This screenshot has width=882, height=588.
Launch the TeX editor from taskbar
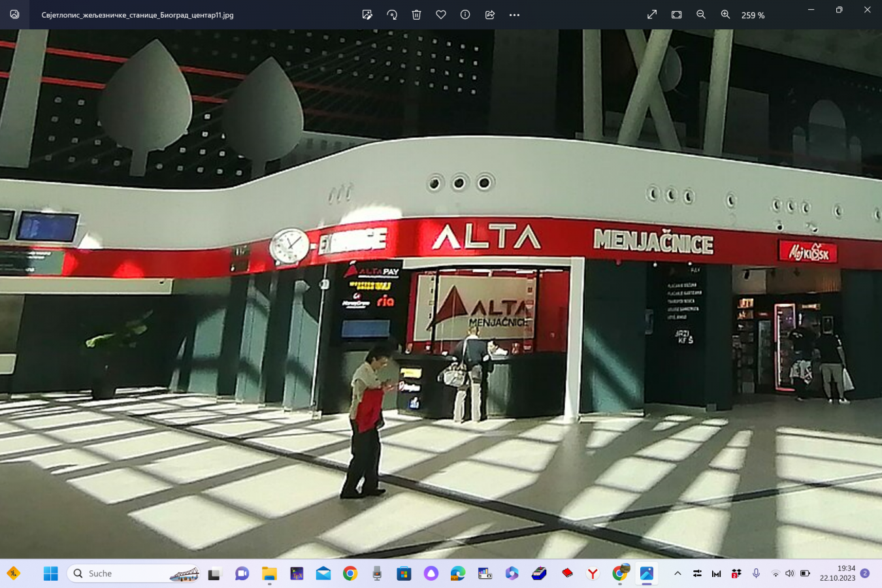(x=297, y=574)
